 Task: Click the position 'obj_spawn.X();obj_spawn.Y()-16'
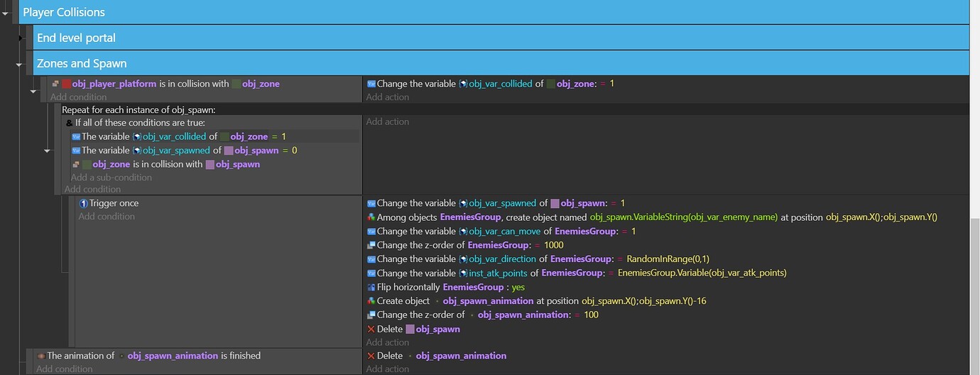643,301
